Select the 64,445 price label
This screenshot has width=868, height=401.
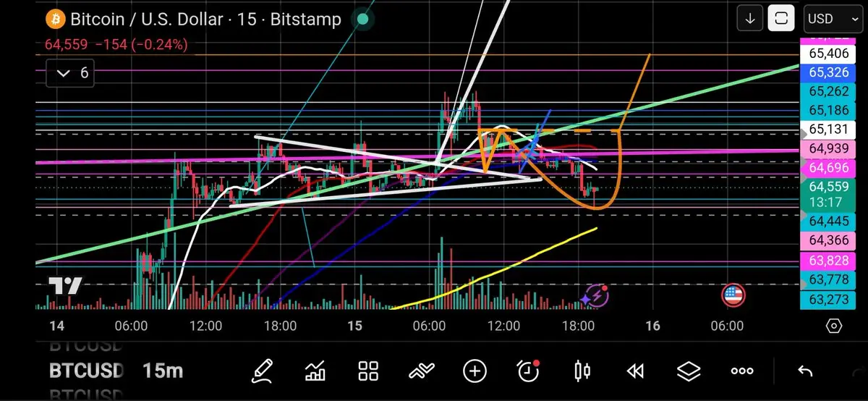[828, 220]
